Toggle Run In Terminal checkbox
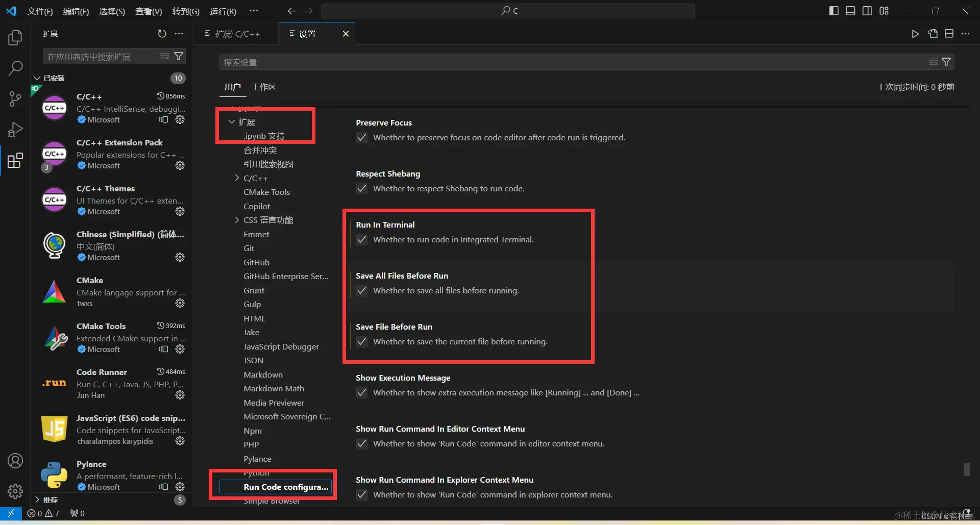Screen dimensions: 980x525 (x=362, y=239)
